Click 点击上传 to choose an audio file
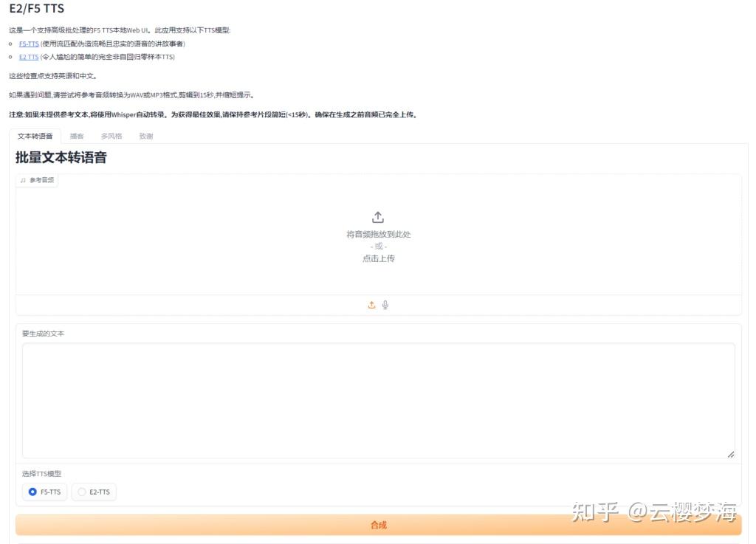This screenshot has height=544, width=756. pos(377,258)
